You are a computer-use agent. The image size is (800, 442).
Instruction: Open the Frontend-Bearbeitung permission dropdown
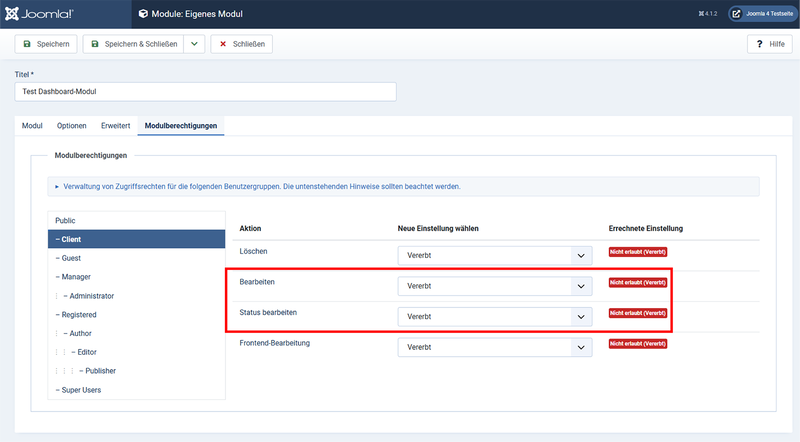point(495,347)
